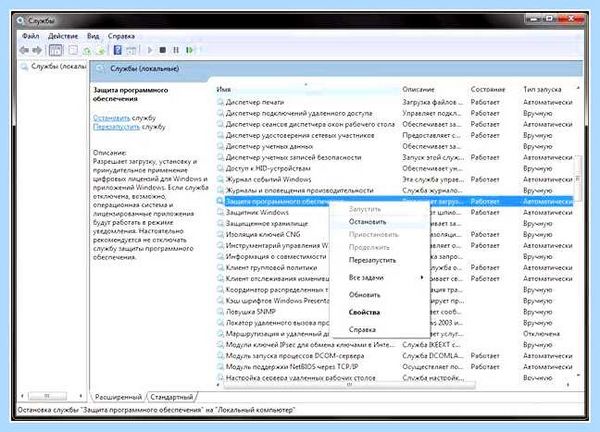Select the Журналы и оповещения производительности row
This screenshot has width=600, height=432.
tap(395, 190)
